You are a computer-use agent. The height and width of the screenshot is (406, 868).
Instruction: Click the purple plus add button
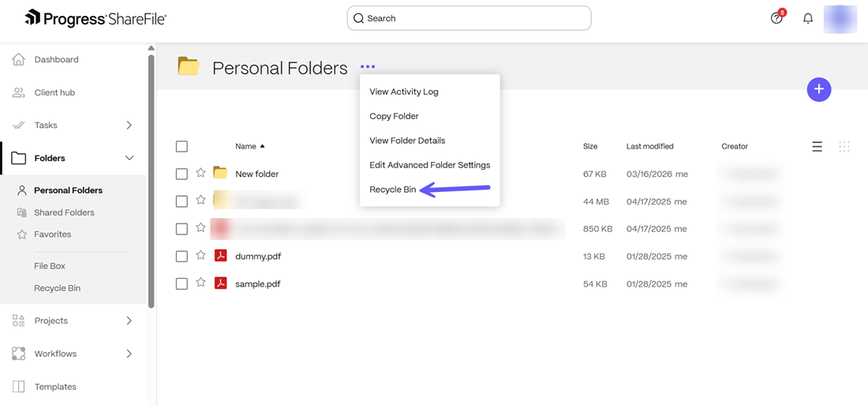pyautogui.click(x=819, y=89)
